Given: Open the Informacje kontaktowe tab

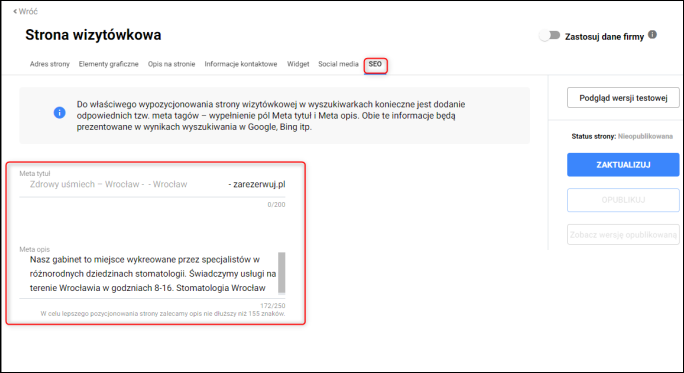Looking at the screenshot, I should (241, 64).
